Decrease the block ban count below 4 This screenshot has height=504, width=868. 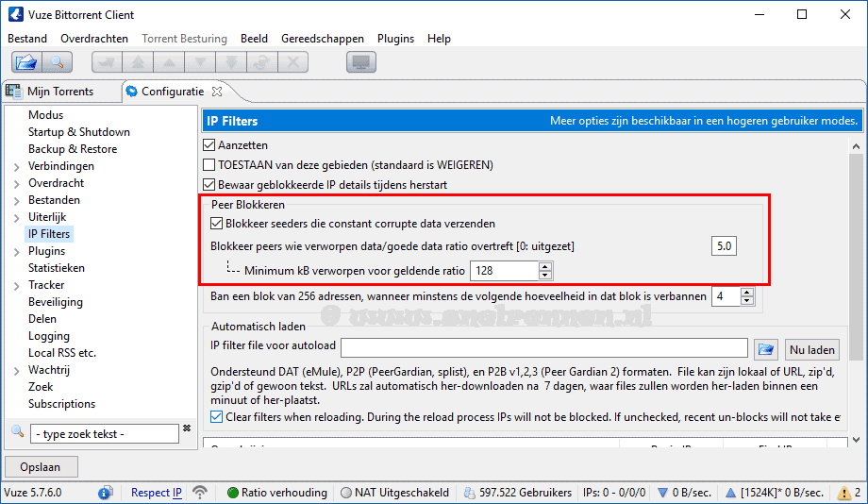pos(747,300)
